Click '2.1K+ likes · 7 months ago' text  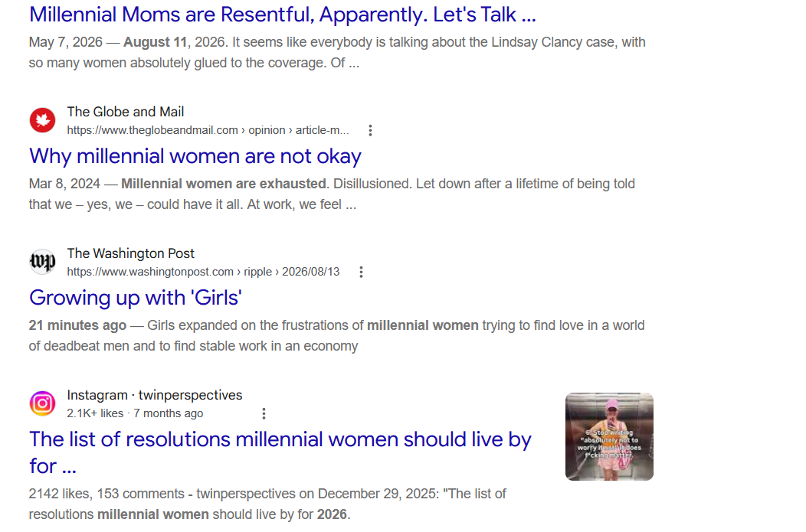coord(135,413)
